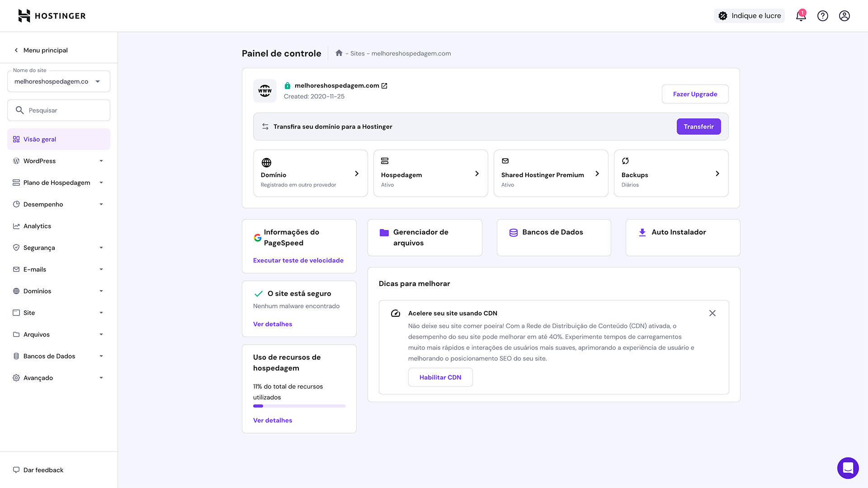The image size is (868, 488).
Task: Open the help question mark icon
Action: coord(823,16)
